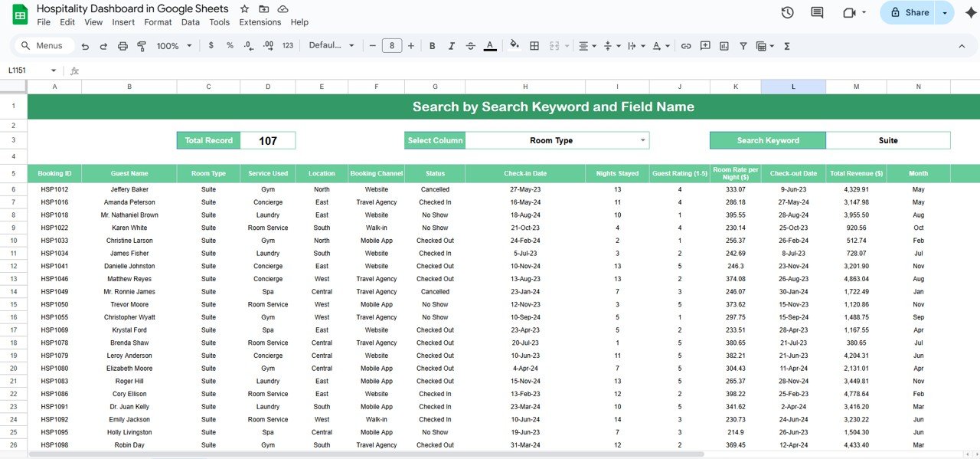Collapse the toolbar with the chevron
Viewport: 980px width, 459px height.
pos(962,46)
